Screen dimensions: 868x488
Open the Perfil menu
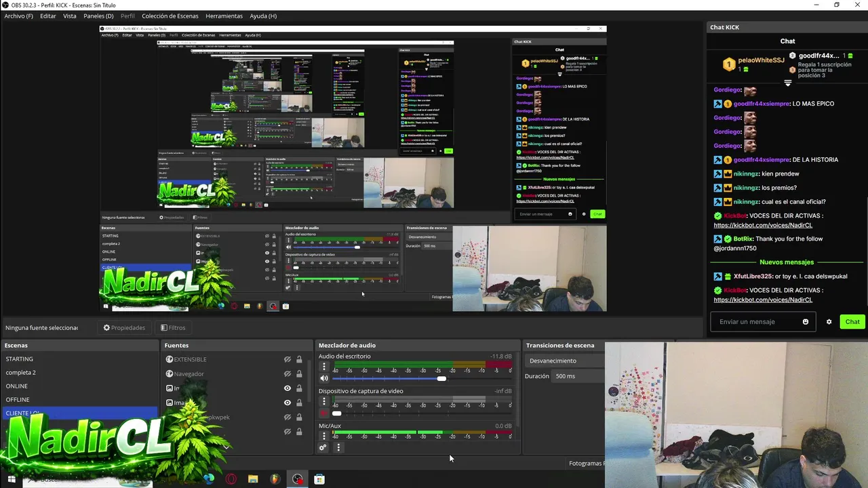point(127,16)
